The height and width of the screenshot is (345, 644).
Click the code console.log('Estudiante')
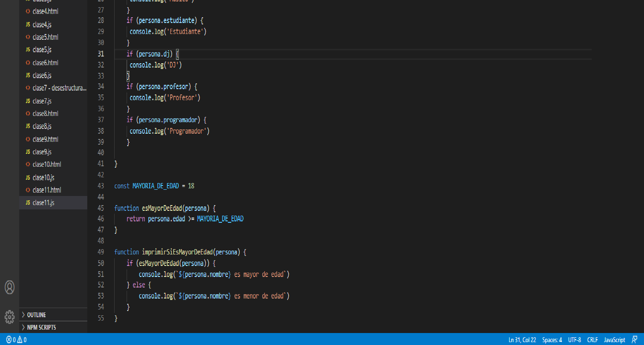[x=168, y=31]
